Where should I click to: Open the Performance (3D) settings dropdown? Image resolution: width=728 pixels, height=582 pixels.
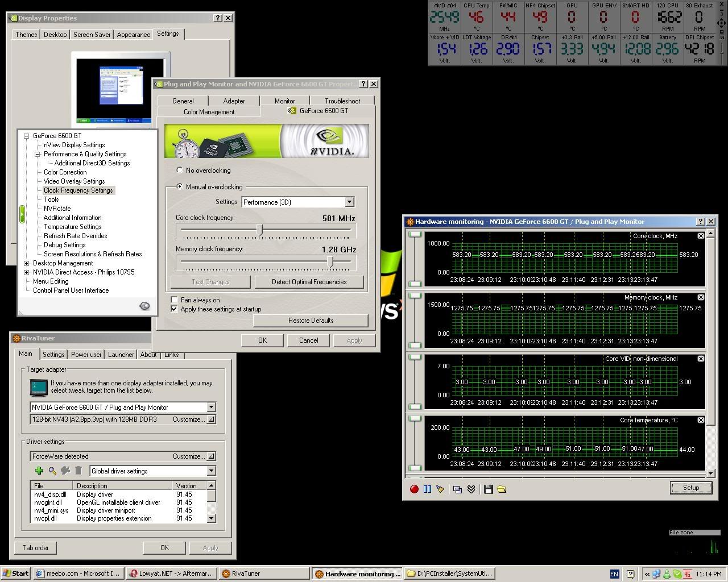click(x=349, y=202)
